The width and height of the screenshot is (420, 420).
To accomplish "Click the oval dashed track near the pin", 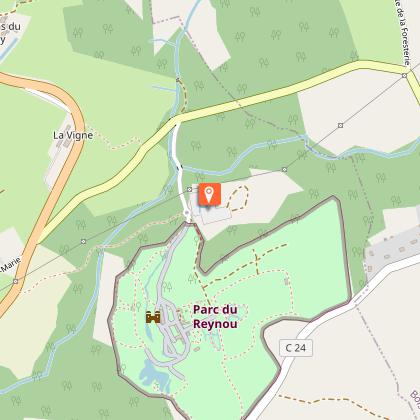I will coord(238,198).
